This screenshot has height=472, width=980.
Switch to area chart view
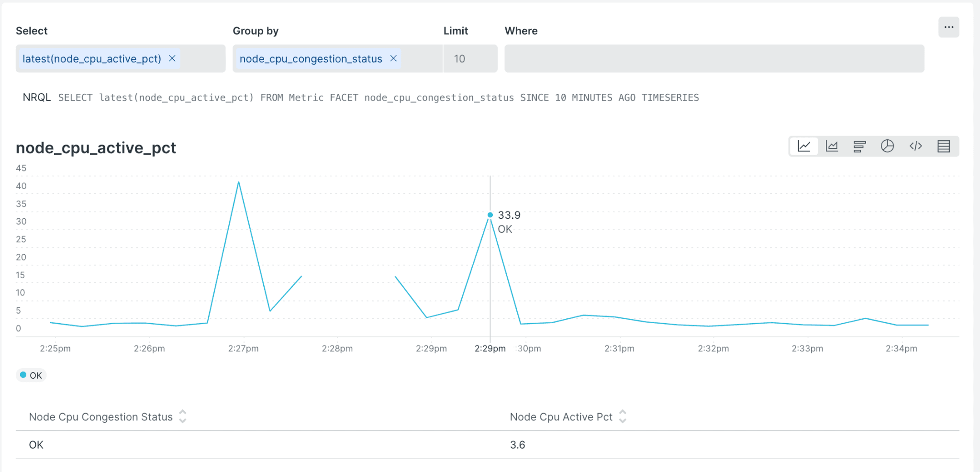coord(832,146)
